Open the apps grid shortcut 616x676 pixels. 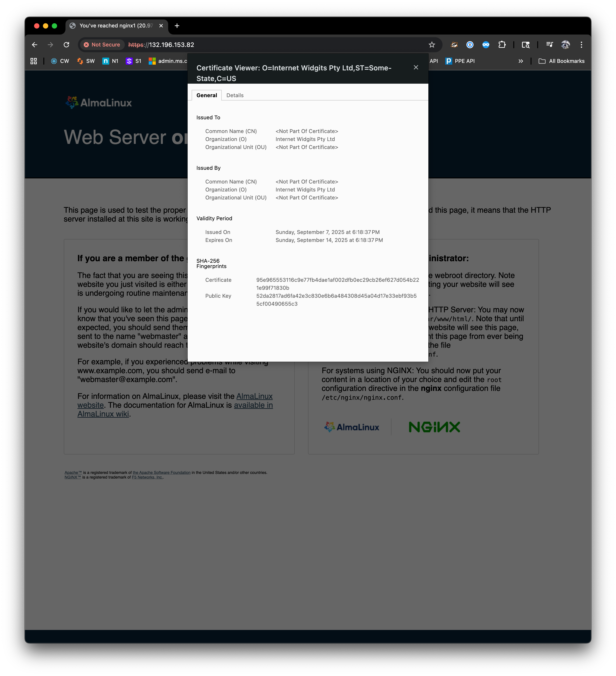tap(33, 61)
